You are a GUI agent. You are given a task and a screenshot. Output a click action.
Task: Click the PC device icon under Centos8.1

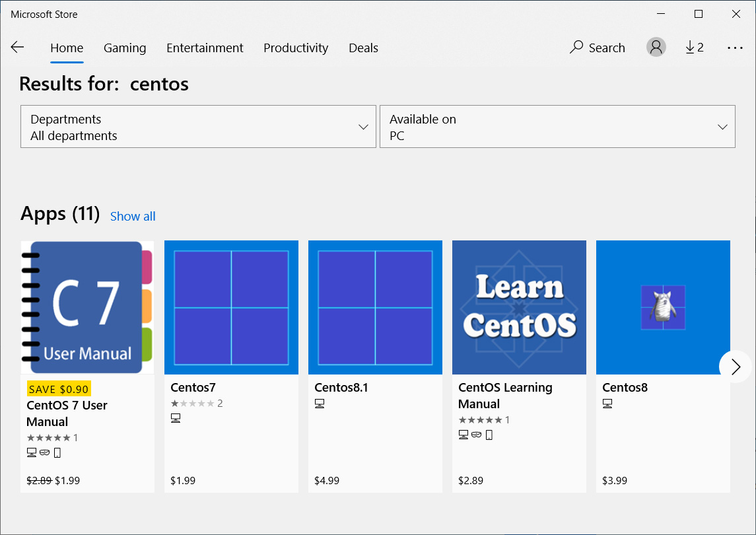point(319,404)
